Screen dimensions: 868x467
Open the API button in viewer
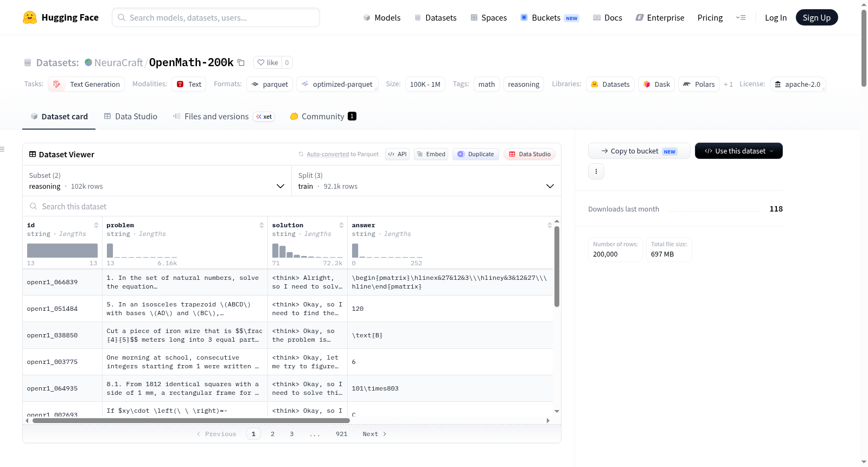397,154
